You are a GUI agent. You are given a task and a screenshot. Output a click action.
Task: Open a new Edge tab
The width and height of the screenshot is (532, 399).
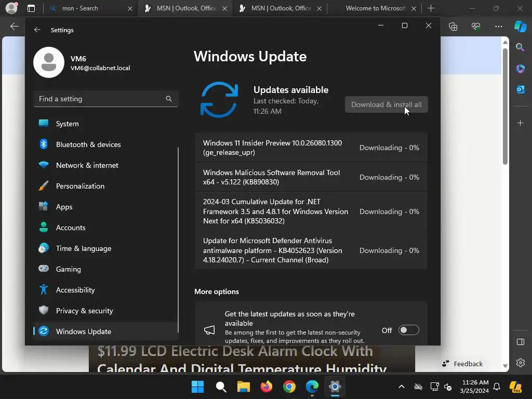(x=431, y=8)
